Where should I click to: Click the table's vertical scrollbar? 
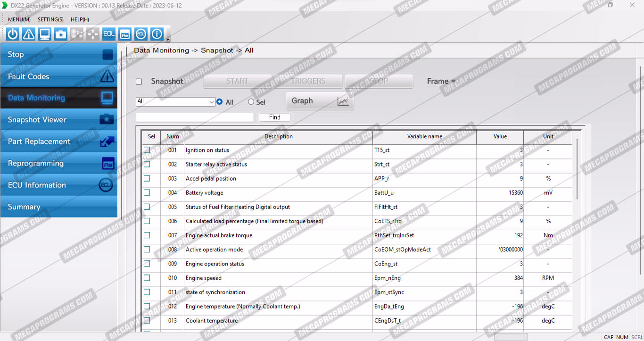pyautogui.click(x=577, y=170)
